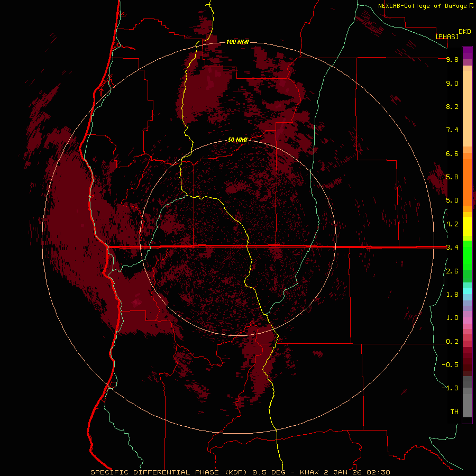This screenshot has height=476, width=476.
Task: Click the 2 JAN 26 date text
Action: click(343, 472)
